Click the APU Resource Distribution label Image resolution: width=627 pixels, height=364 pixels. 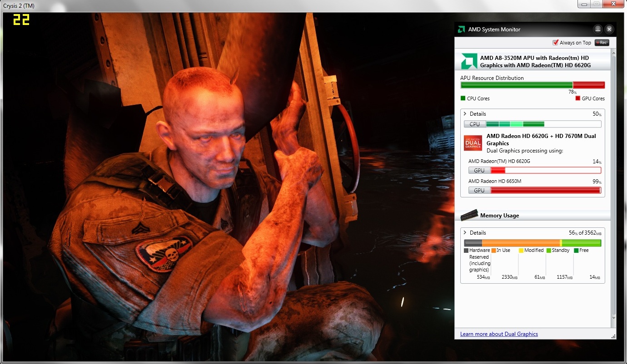492,78
